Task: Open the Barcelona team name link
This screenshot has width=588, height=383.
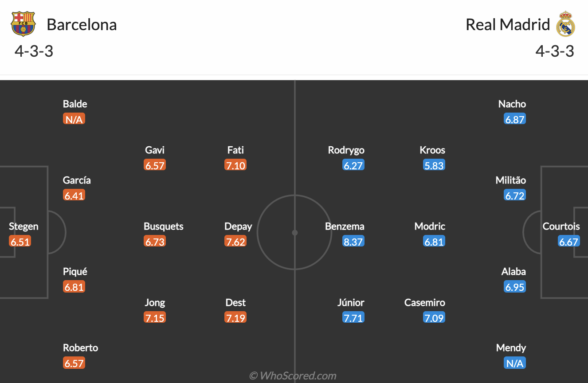Action: coord(82,24)
